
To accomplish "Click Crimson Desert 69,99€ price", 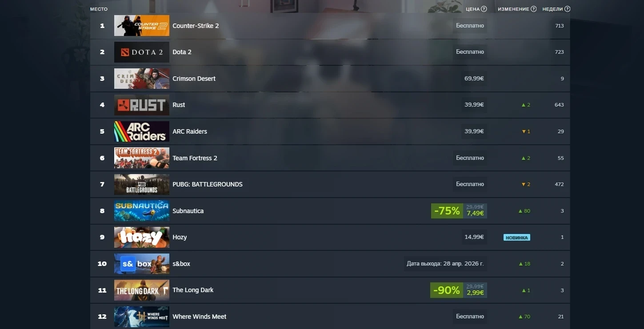I will point(474,79).
